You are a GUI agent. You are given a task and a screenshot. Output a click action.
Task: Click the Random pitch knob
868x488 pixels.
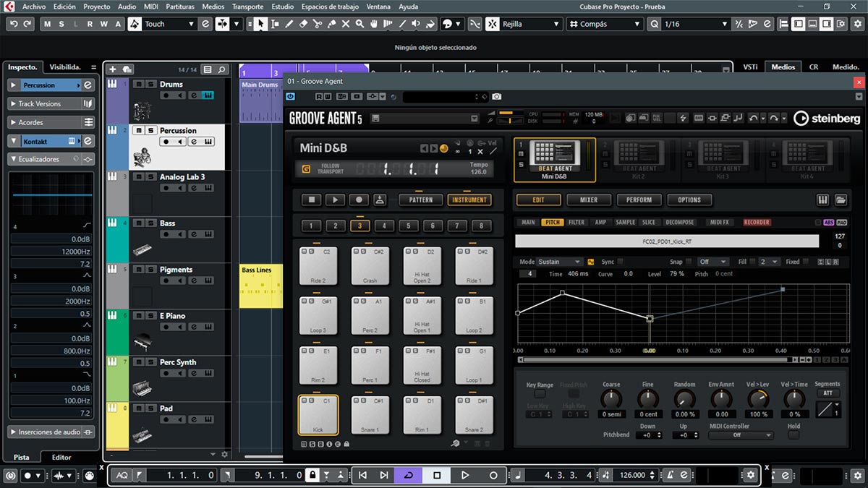tap(684, 398)
